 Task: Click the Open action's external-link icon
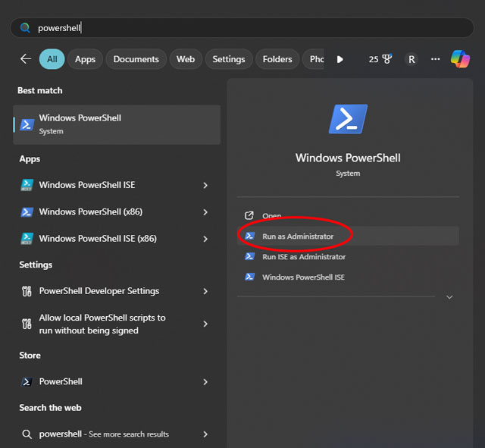click(249, 215)
